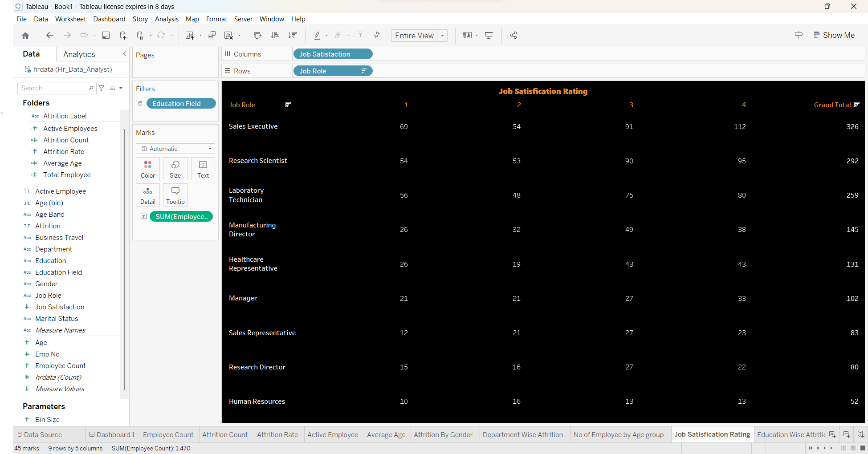Create a new worksheet from the toolbar
868x454 pixels.
(191, 35)
